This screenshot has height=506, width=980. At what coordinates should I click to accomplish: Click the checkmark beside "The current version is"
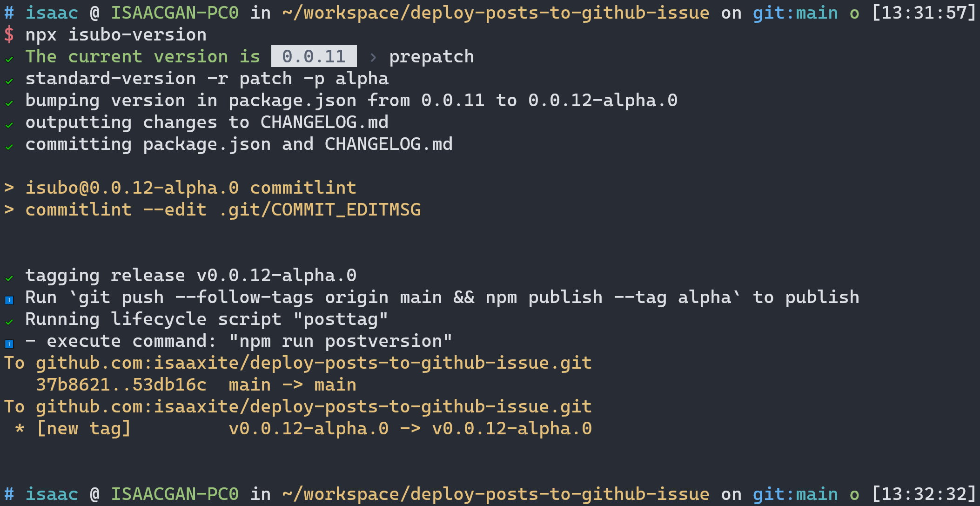9,59
